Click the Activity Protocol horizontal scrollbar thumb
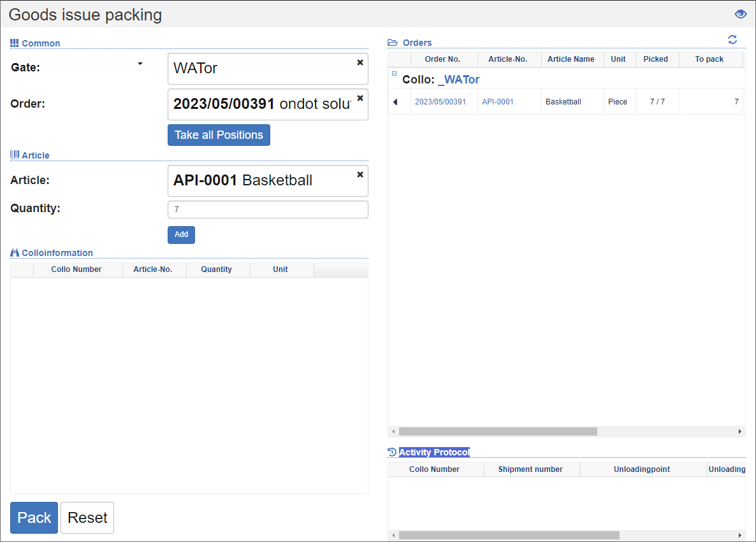The width and height of the screenshot is (756, 542). (509, 536)
